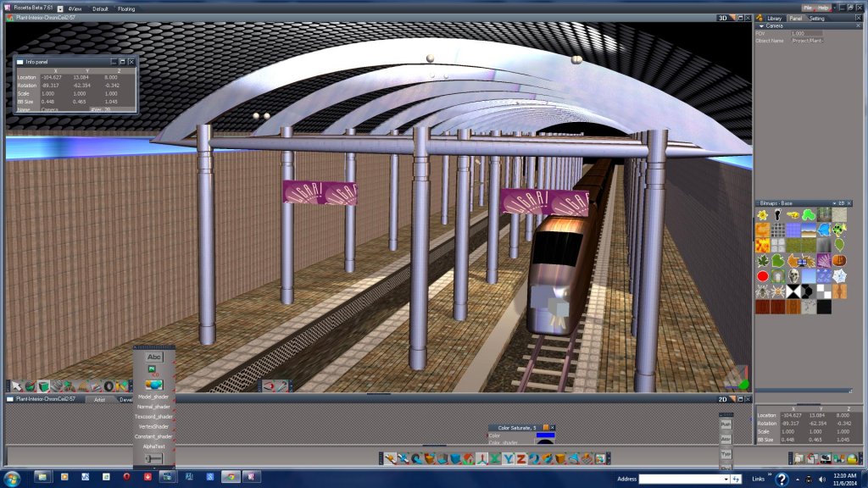Select the pumpkin bitmap thumbnail

(x=839, y=260)
